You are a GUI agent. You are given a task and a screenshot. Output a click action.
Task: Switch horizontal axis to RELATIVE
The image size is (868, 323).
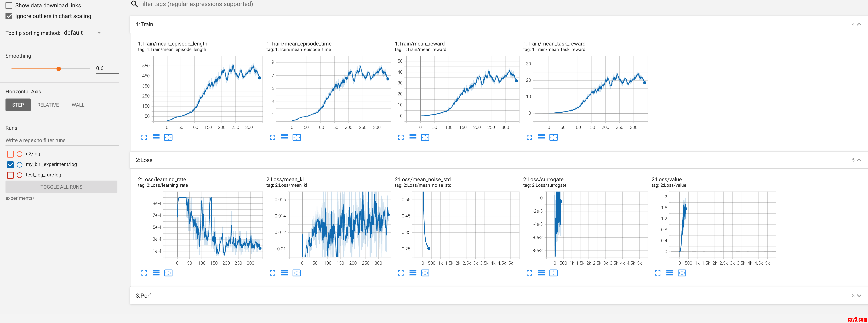pyautogui.click(x=48, y=105)
